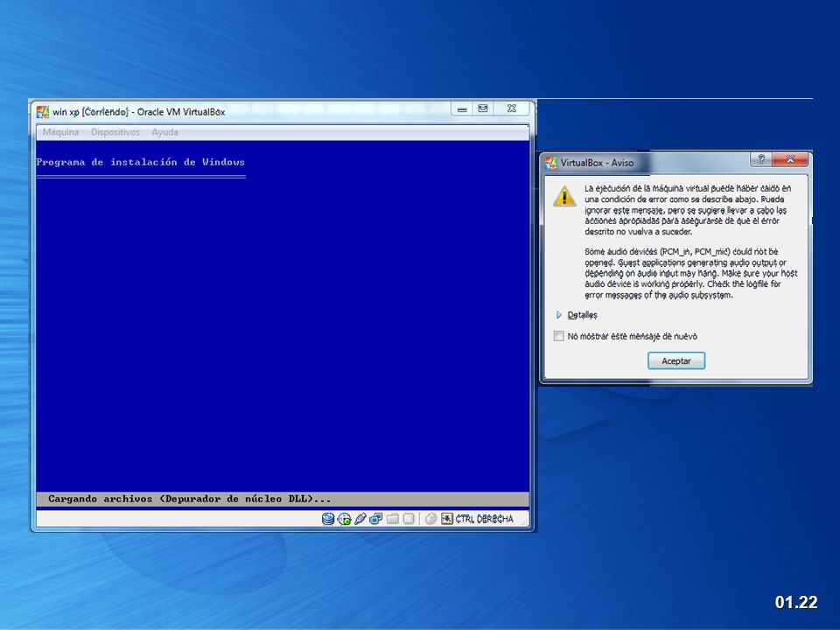The image size is (840, 630).
Task: Click the hard disk activity icon in the status bar
Action: click(328, 519)
